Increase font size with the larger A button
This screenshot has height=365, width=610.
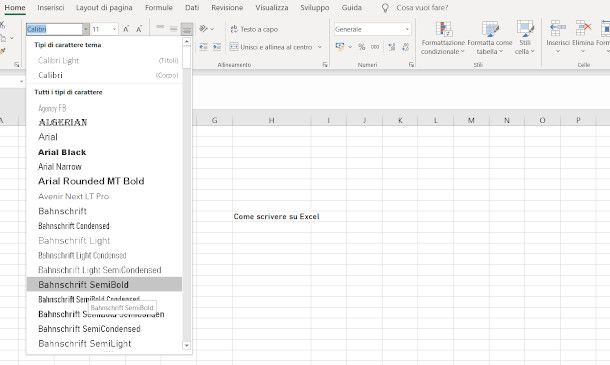[126, 29]
